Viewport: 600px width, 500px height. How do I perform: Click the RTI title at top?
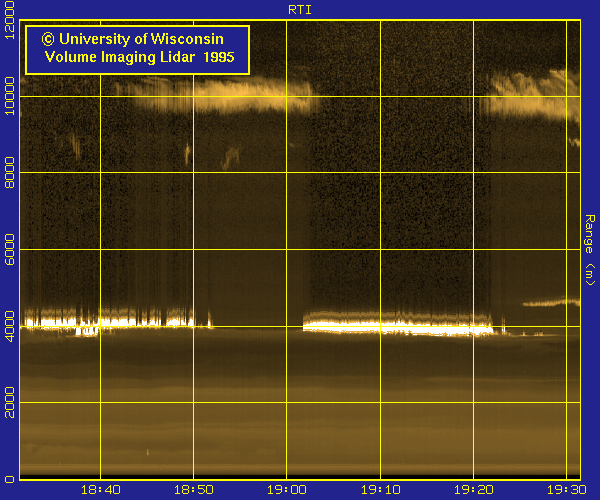pyautogui.click(x=300, y=10)
